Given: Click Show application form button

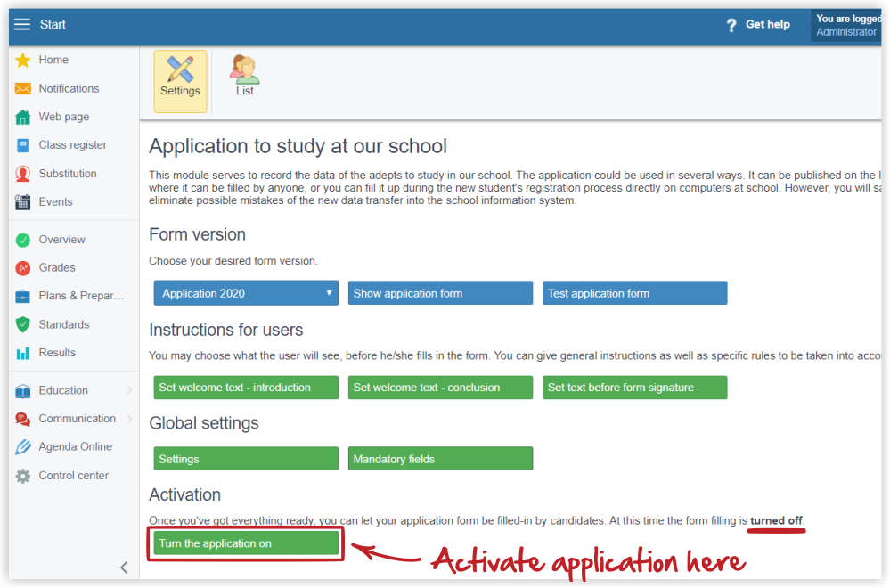Looking at the screenshot, I should pos(440,293).
